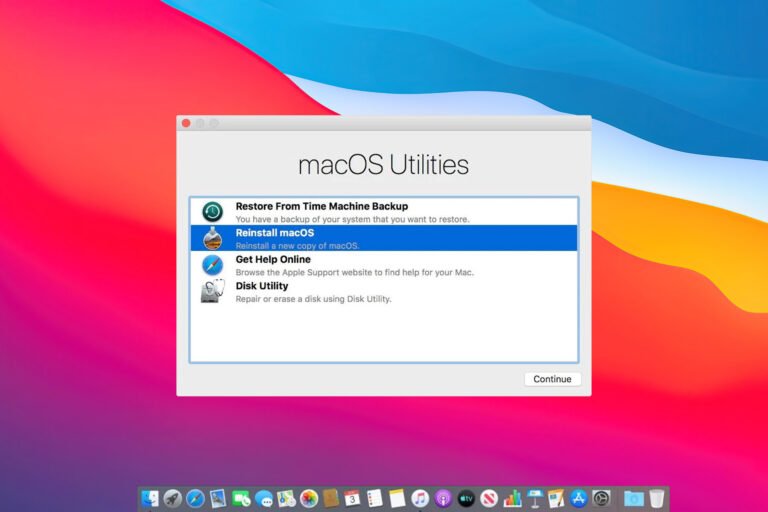This screenshot has width=768, height=512.
Task: Click "Repair or erase a disk using Disk Utility."
Action: [313, 299]
